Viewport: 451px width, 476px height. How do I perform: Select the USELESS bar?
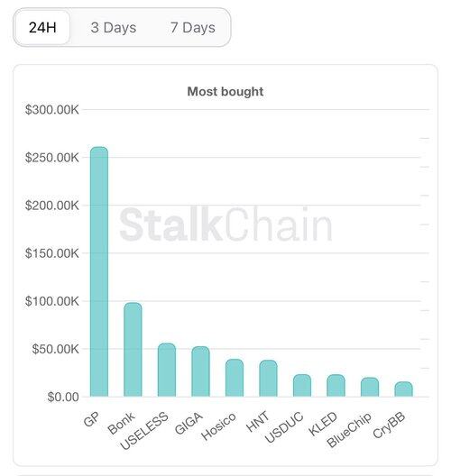click(x=167, y=370)
